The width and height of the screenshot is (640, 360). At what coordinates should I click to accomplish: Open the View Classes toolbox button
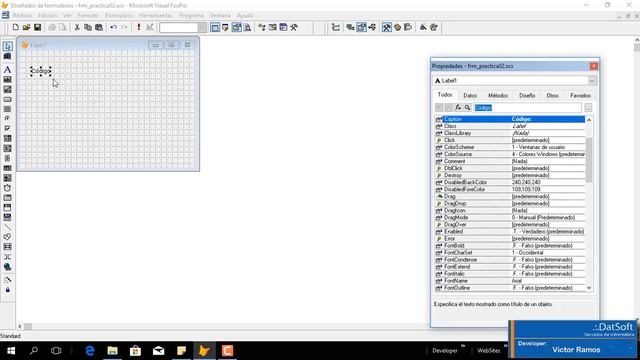(x=7, y=56)
